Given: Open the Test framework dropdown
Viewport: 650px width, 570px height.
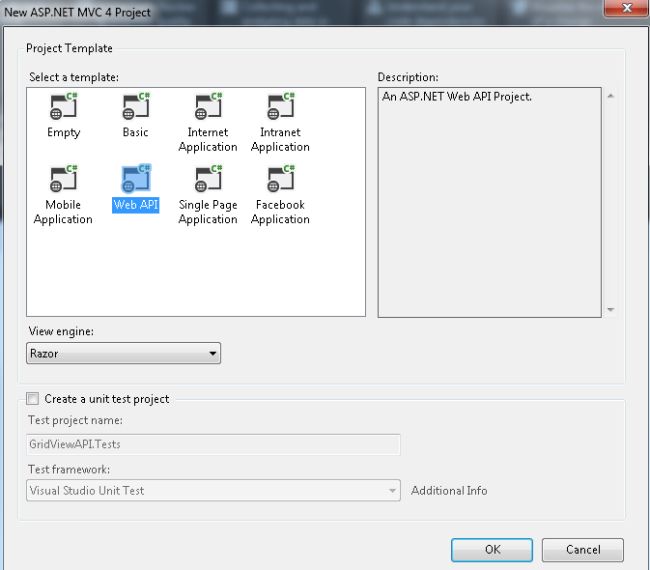Looking at the screenshot, I should click(213, 490).
